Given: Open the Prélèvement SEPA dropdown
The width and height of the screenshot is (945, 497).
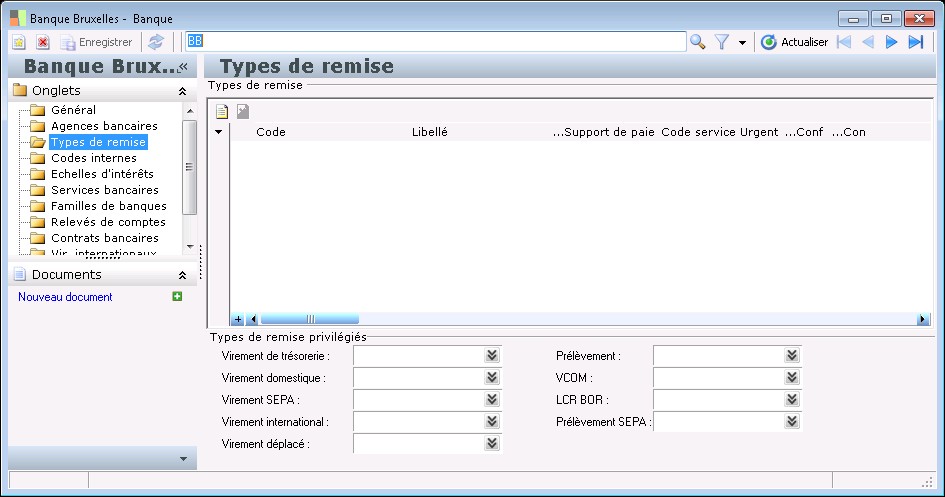Looking at the screenshot, I should 792,421.
